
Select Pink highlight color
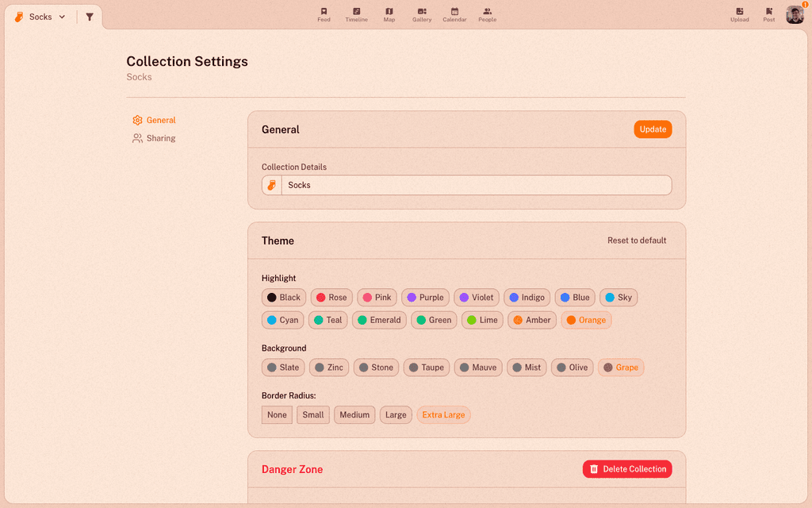pos(377,298)
